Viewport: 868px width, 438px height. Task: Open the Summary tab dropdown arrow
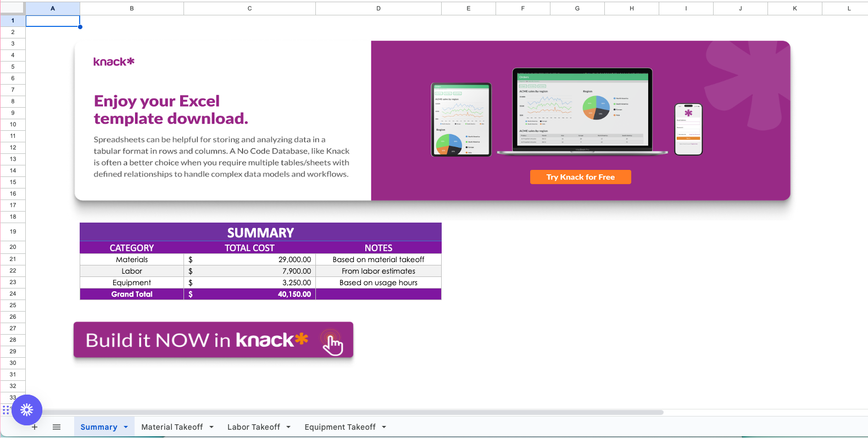pyautogui.click(x=126, y=427)
